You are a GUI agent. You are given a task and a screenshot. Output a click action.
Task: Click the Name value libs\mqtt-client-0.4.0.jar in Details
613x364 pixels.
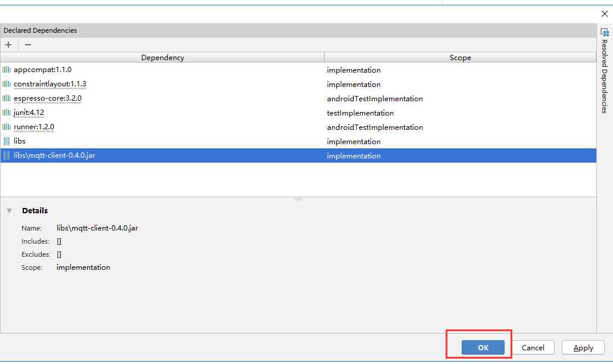97,228
